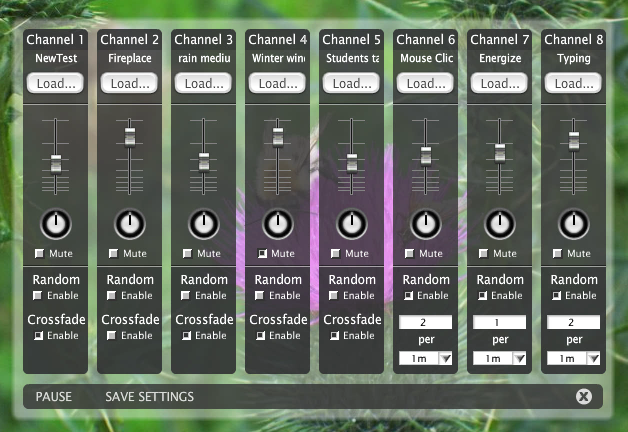Load a sound into Channel 7
The height and width of the screenshot is (432, 628).
tap(499, 83)
